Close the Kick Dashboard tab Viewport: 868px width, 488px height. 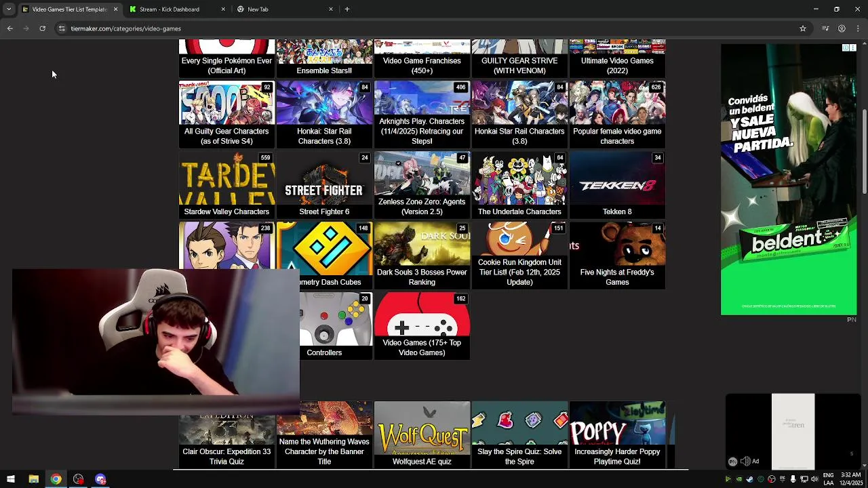point(223,9)
